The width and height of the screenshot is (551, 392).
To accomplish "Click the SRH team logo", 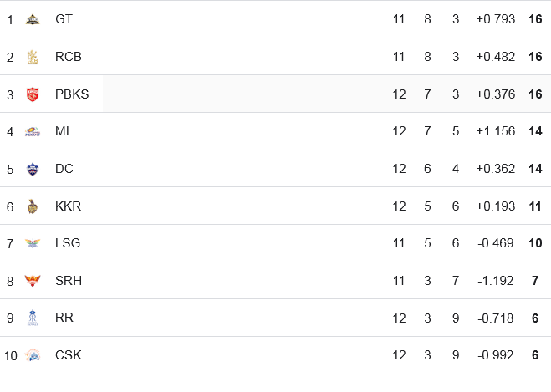I will 33,281.
